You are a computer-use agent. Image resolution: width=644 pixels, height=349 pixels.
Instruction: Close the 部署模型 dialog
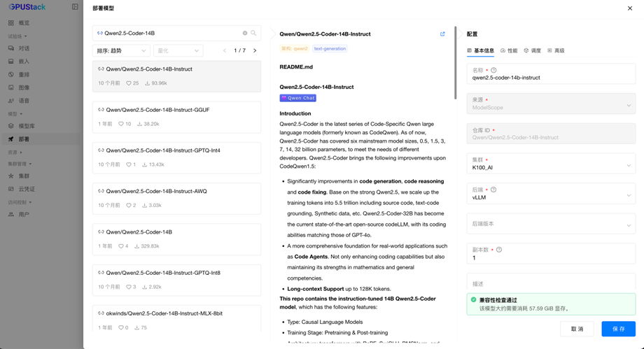(x=629, y=8)
